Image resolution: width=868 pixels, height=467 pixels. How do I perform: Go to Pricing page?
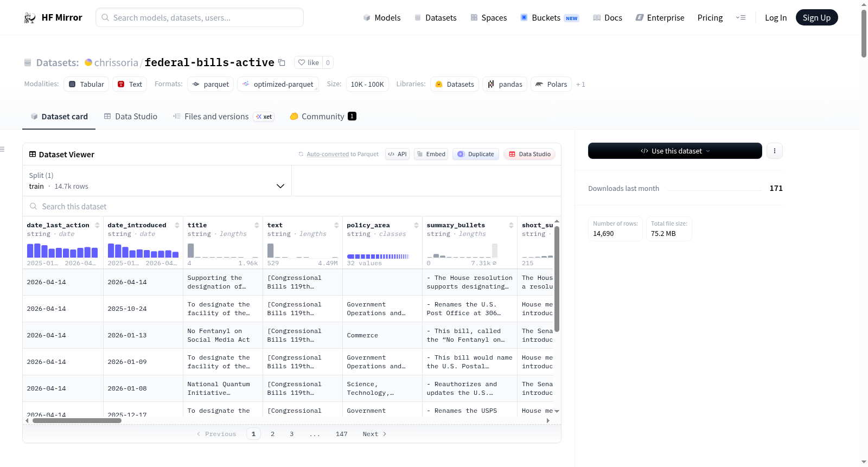tap(710, 18)
